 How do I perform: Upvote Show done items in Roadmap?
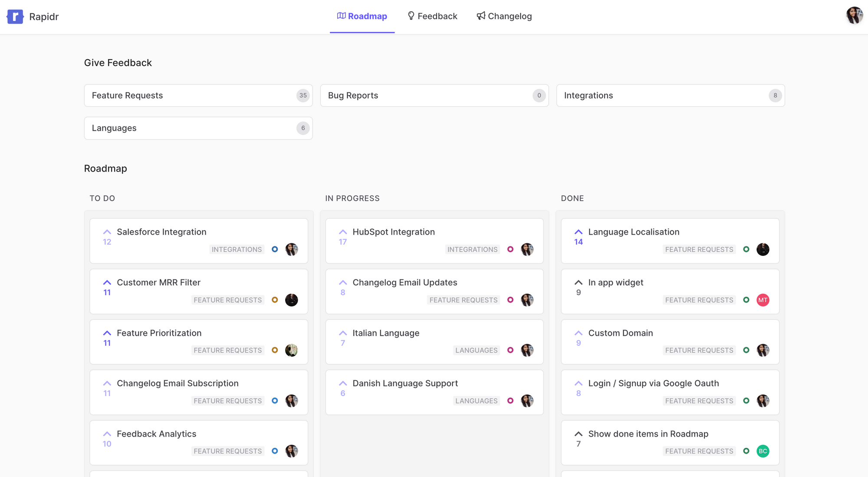579,439
